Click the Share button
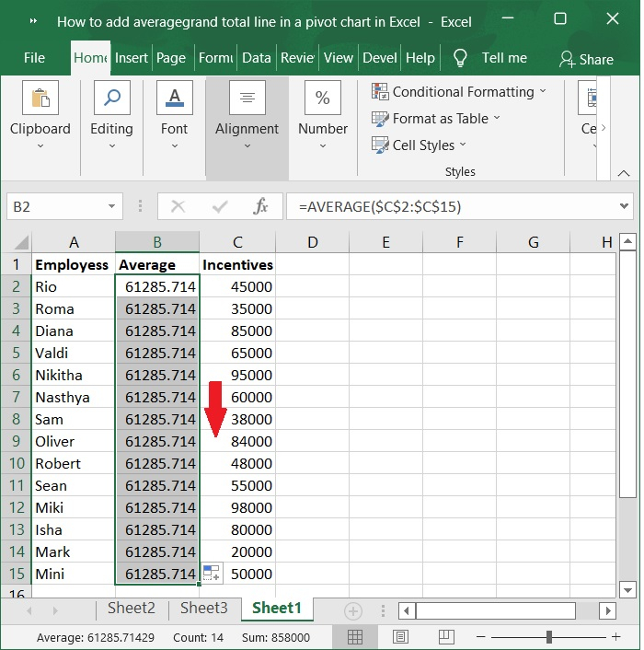The height and width of the screenshot is (650, 644). pos(586,59)
